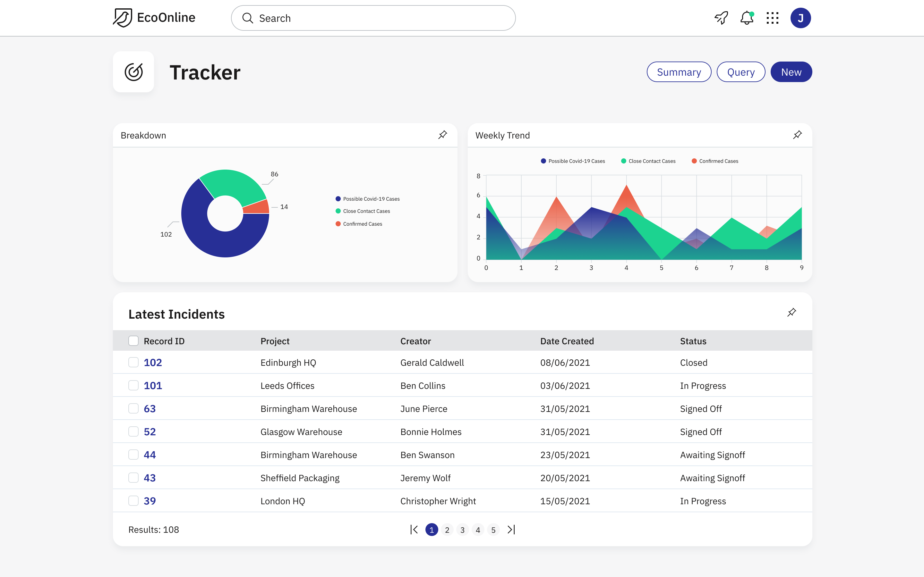This screenshot has width=924, height=577.
Task: Pin the Breakdown chart panel
Action: [442, 135]
